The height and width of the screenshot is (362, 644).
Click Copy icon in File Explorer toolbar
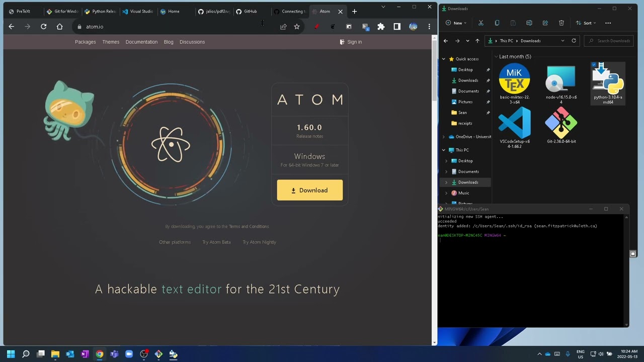click(497, 23)
